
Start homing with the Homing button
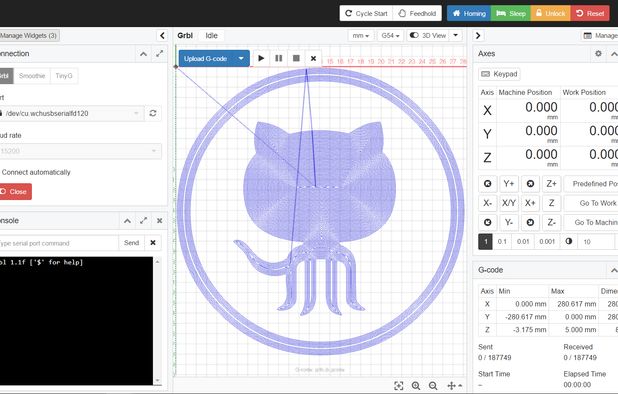pos(469,13)
